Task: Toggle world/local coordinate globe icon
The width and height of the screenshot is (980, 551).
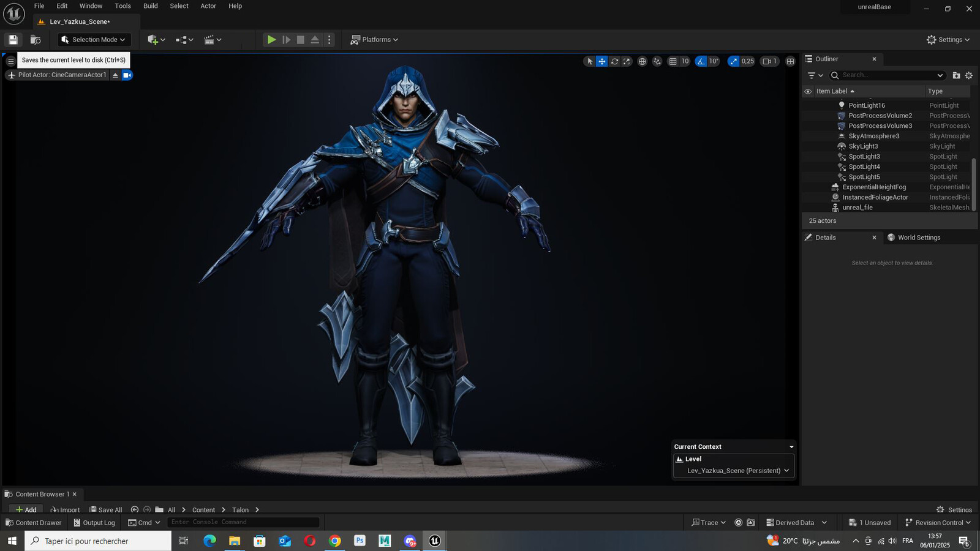Action: (x=642, y=61)
